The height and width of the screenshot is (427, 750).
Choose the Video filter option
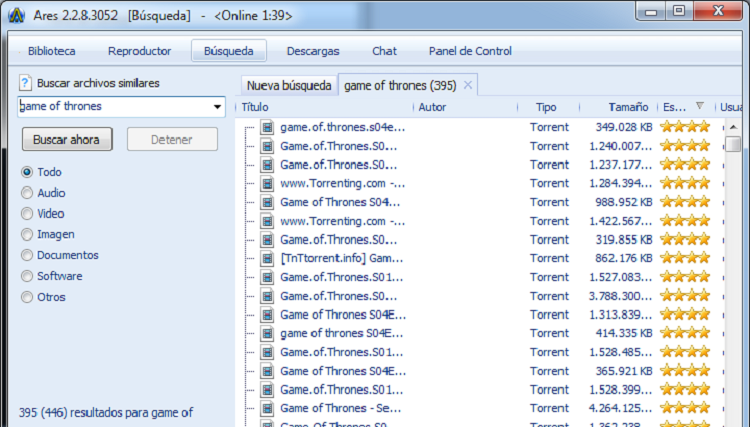click(x=27, y=213)
